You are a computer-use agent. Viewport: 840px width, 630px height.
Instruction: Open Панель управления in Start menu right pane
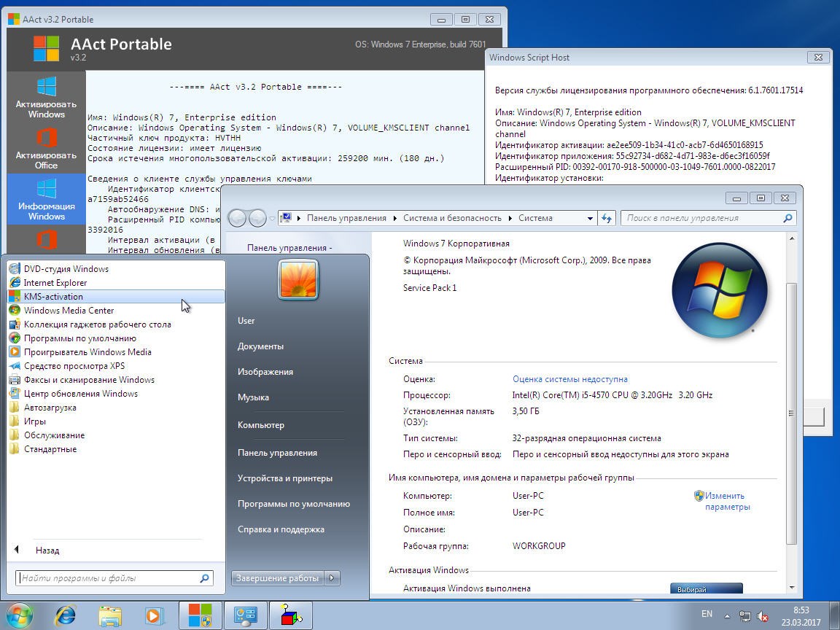pyautogui.click(x=278, y=453)
